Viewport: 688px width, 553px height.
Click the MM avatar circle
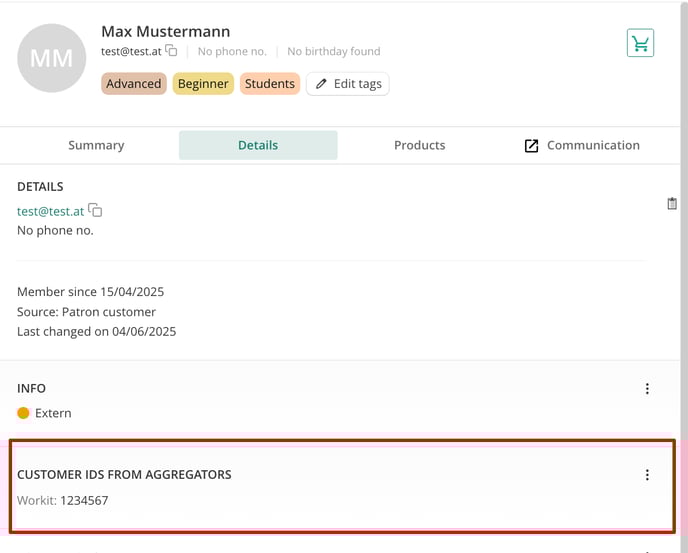(x=52, y=58)
